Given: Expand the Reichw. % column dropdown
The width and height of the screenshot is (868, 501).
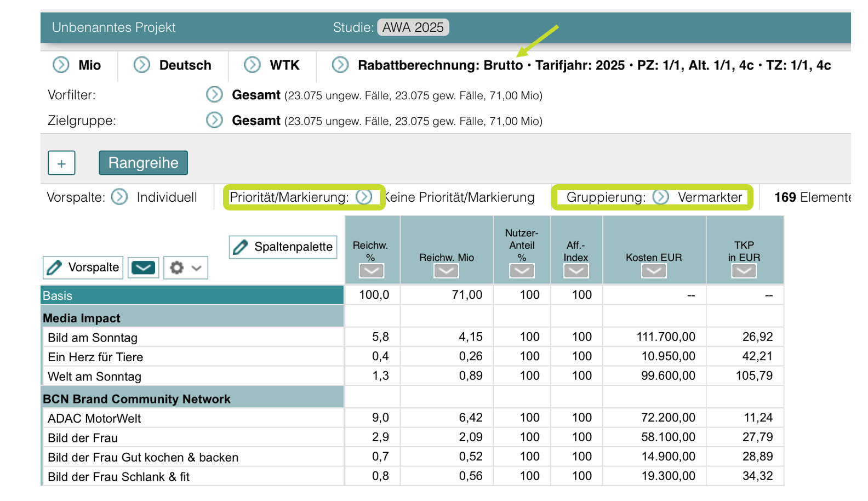Looking at the screenshot, I should (x=371, y=271).
